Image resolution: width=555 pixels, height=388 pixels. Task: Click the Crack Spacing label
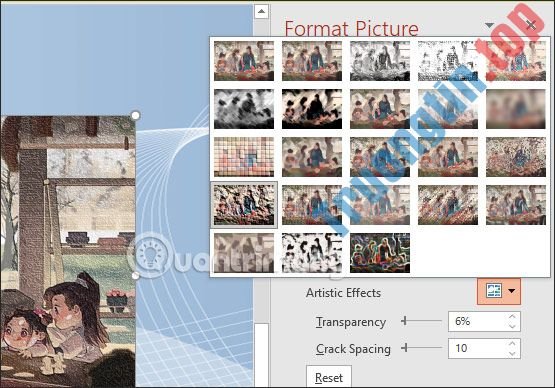click(353, 349)
